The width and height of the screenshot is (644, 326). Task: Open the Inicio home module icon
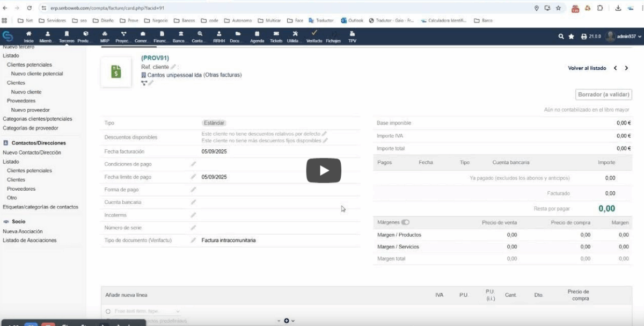tap(28, 36)
